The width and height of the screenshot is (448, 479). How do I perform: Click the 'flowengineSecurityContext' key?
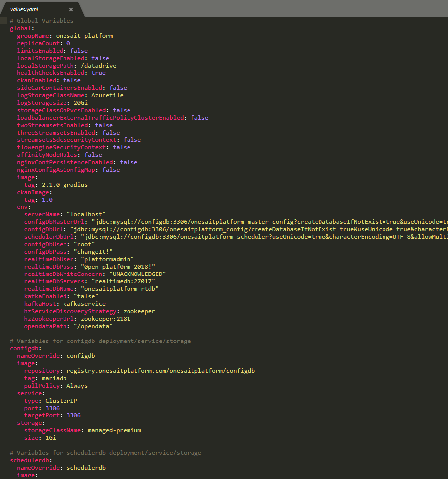[x=62, y=147]
